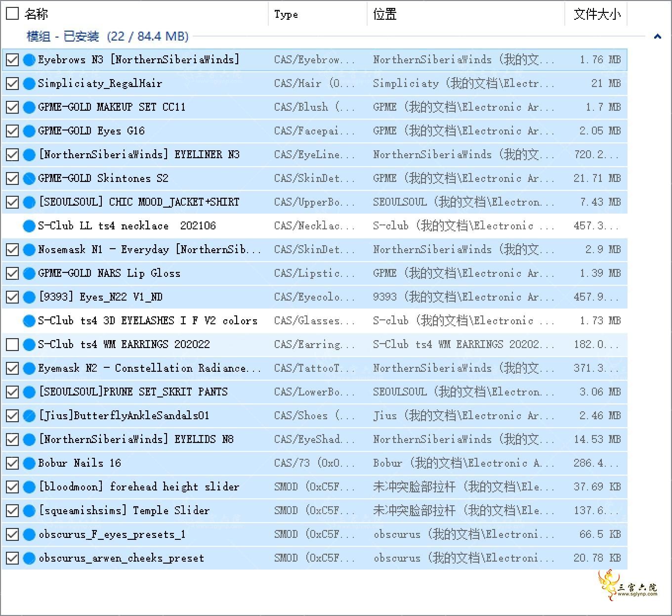Uncheck the Eyebrows N3 checkbox
This screenshot has height=616, width=672.
tap(12, 60)
